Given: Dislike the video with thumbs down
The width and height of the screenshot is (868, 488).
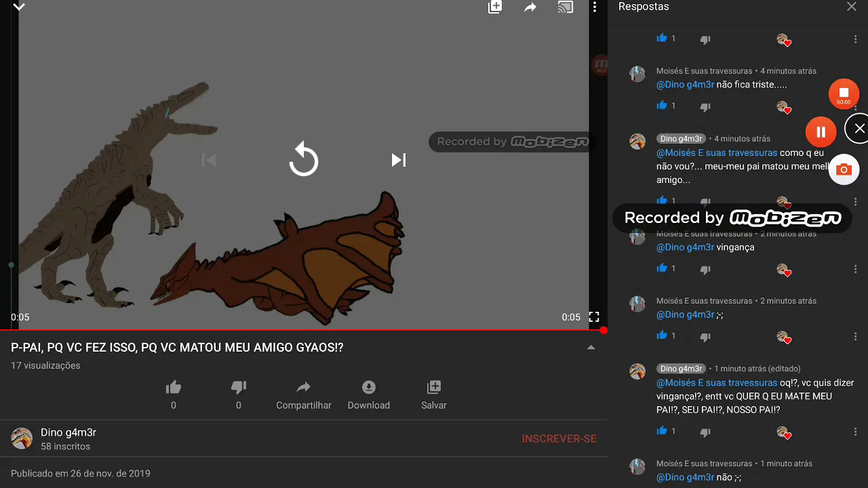Looking at the screenshot, I should coord(238,388).
